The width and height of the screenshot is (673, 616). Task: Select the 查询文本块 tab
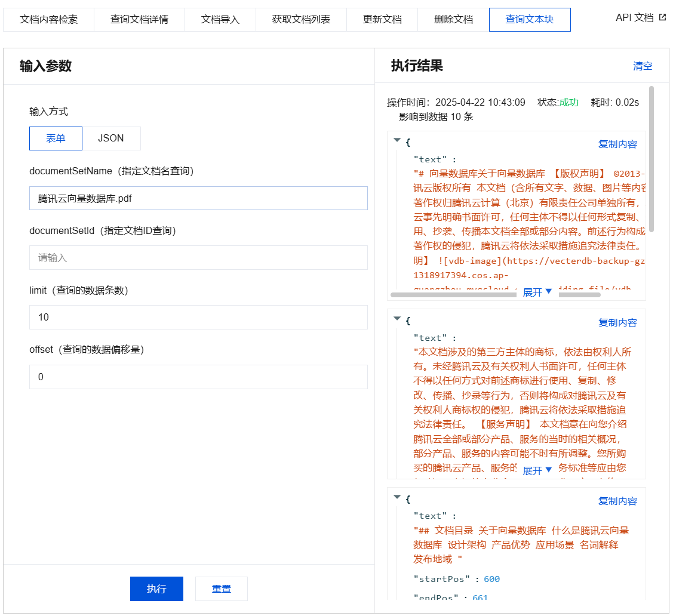pyautogui.click(x=530, y=20)
